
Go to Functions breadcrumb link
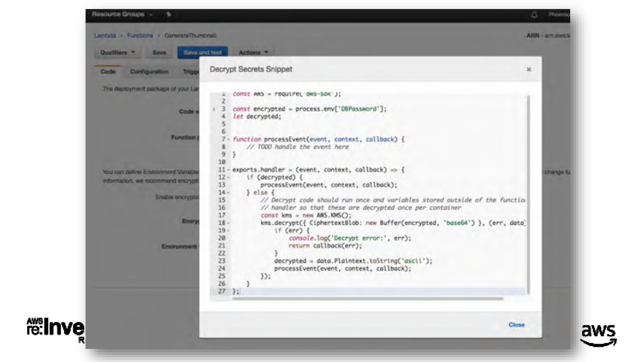click(x=140, y=36)
